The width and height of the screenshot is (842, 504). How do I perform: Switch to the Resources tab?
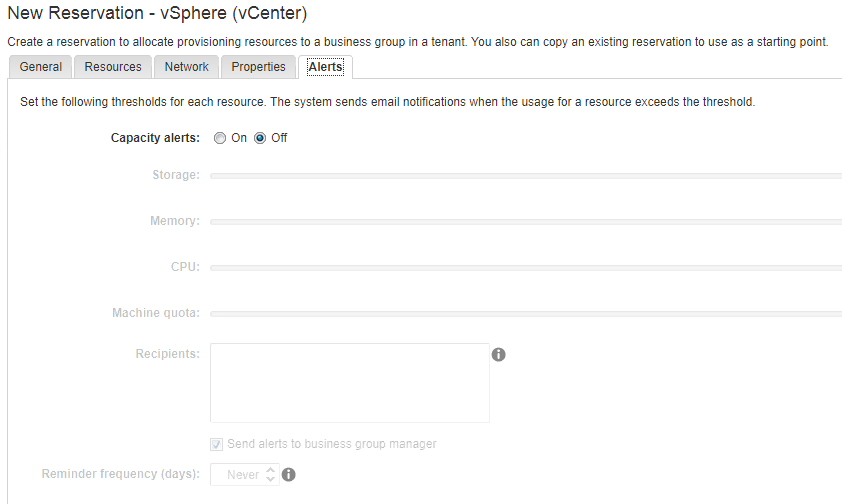[x=113, y=67]
